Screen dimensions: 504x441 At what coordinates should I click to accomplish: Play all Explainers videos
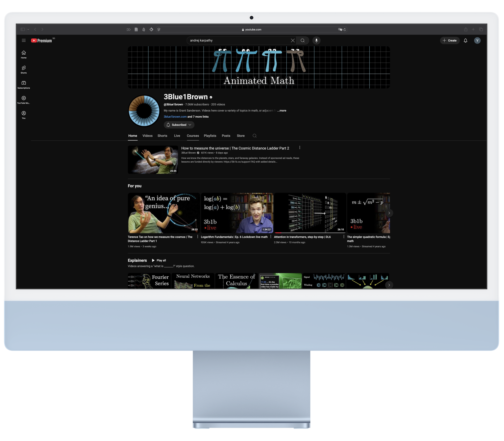[159, 260]
